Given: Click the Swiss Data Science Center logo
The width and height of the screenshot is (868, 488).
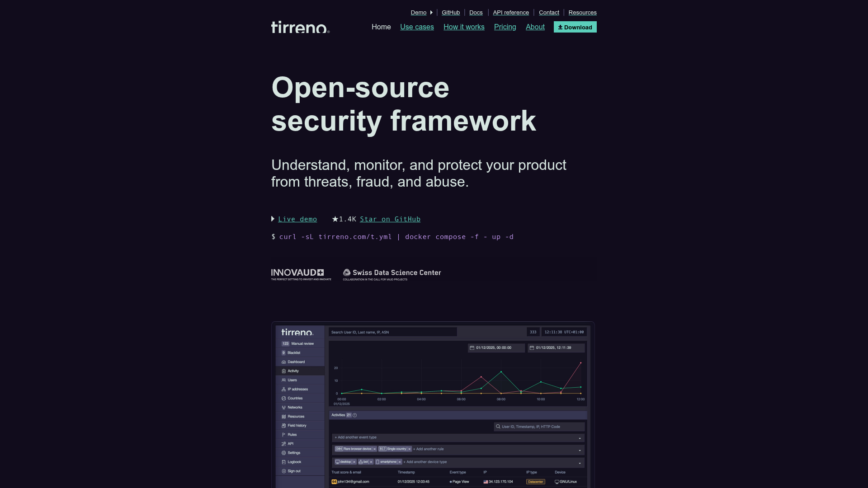Looking at the screenshot, I should [x=392, y=274].
